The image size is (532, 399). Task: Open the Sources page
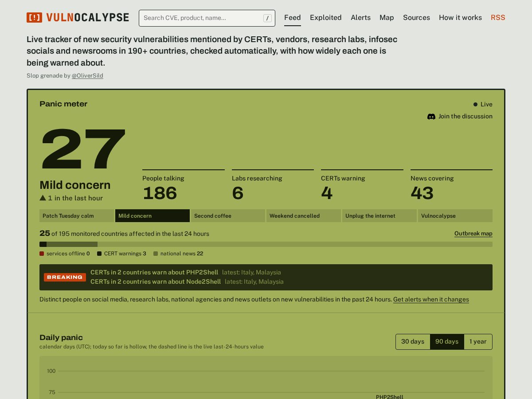416,18
